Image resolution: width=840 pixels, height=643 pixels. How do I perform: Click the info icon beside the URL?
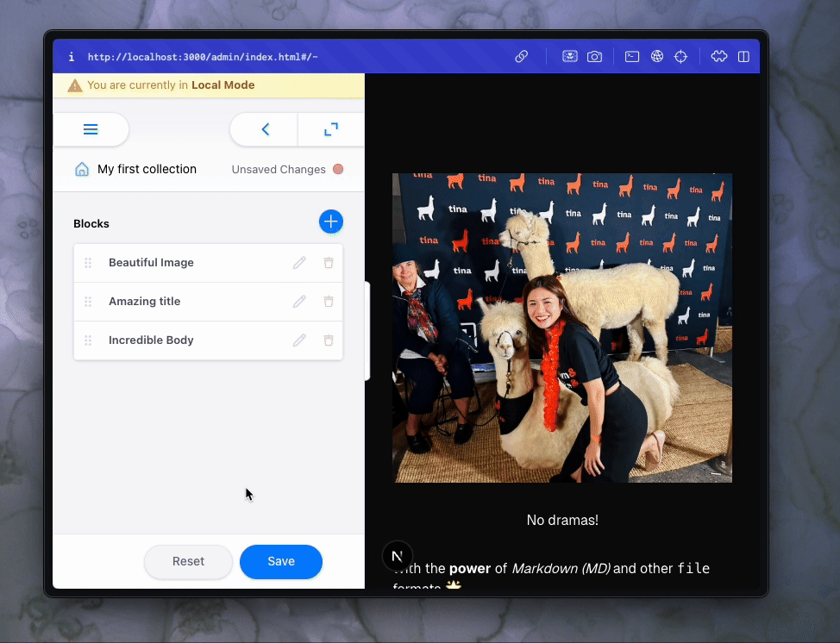click(x=72, y=57)
